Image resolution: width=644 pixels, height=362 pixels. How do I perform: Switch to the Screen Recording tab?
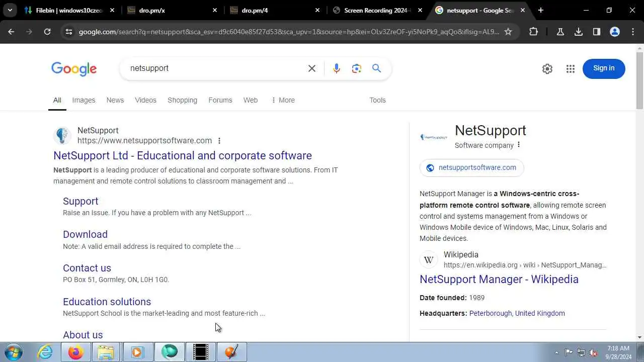click(x=377, y=10)
